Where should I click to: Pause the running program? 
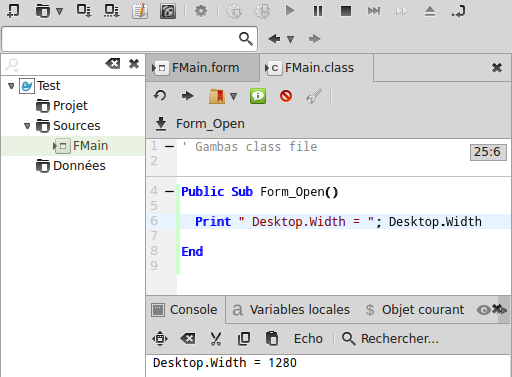pyautogui.click(x=318, y=11)
